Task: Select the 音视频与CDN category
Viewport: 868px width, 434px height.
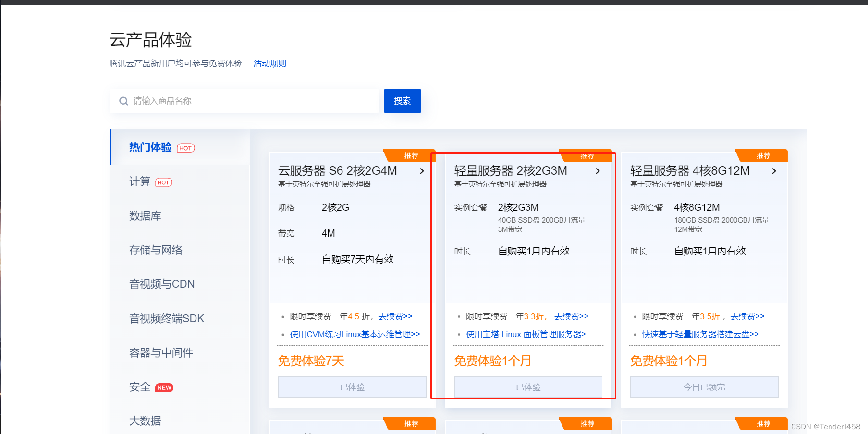Action: (x=161, y=284)
